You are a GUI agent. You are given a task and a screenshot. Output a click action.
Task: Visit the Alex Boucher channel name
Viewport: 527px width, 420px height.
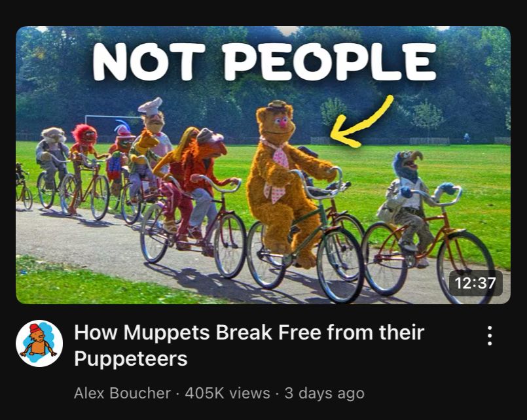click(x=122, y=393)
